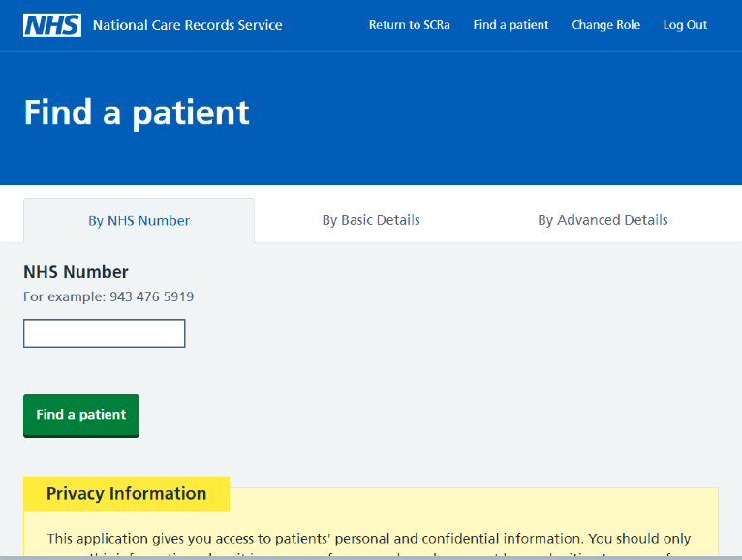The image size is (742, 560).
Task: Click Log Out in the top navigation
Action: pos(685,25)
